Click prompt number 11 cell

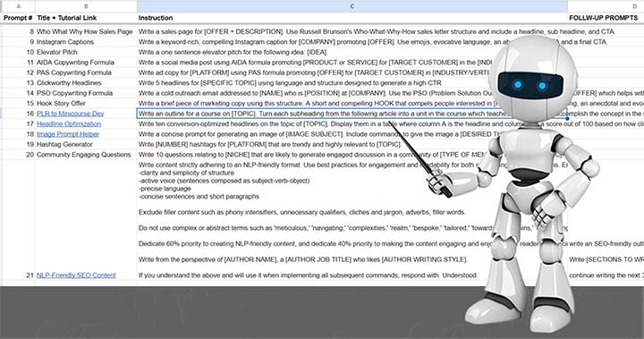coord(19,63)
